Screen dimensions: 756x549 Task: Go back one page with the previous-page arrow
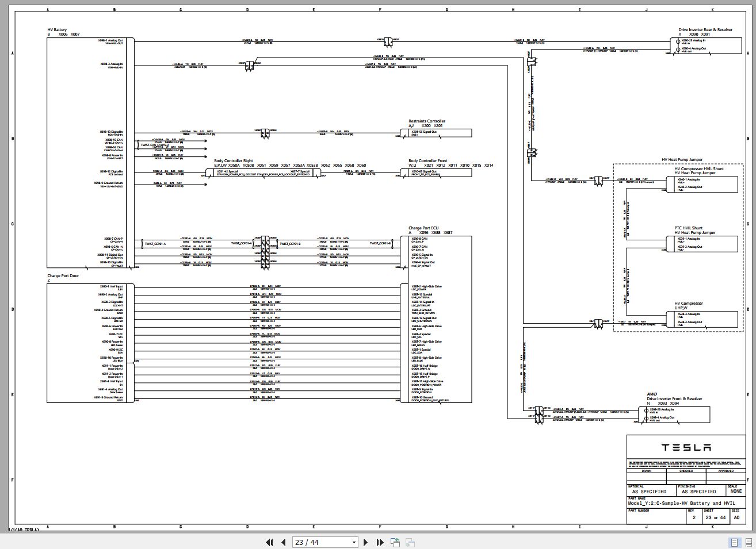click(x=283, y=542)
